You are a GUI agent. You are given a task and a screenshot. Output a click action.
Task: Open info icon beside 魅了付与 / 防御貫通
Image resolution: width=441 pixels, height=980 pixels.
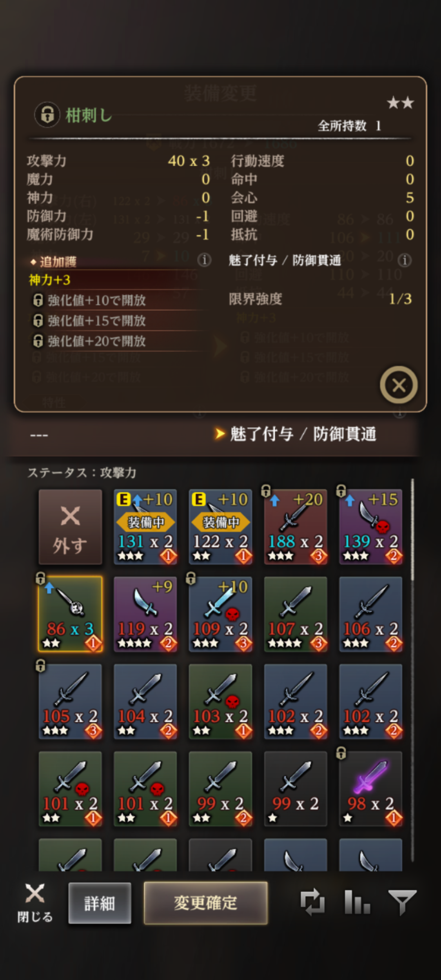405,260
